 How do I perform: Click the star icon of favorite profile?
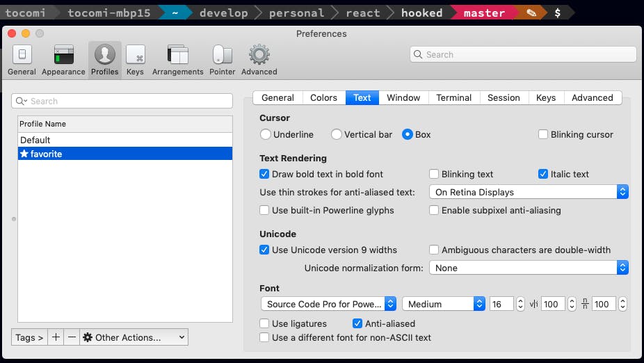(x=24, y=154)
